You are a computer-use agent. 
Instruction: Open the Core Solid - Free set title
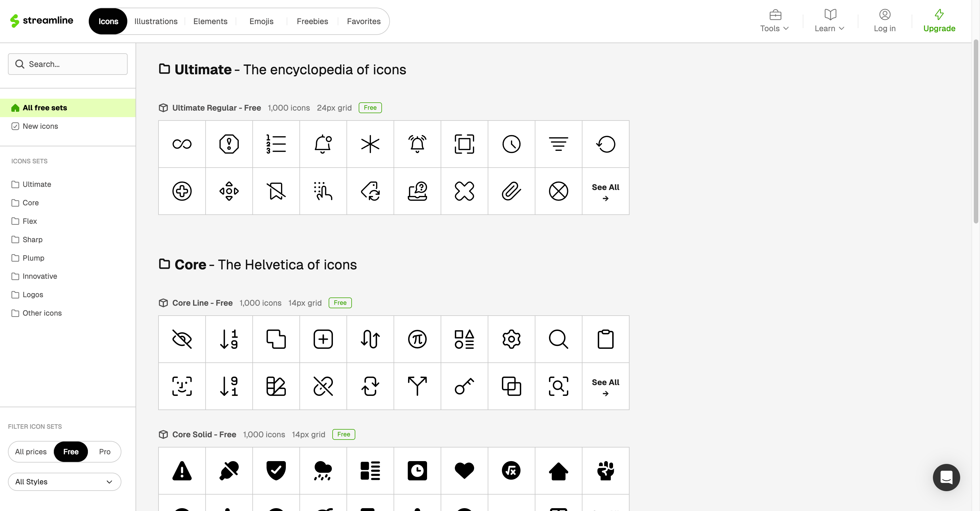[204, 434]
